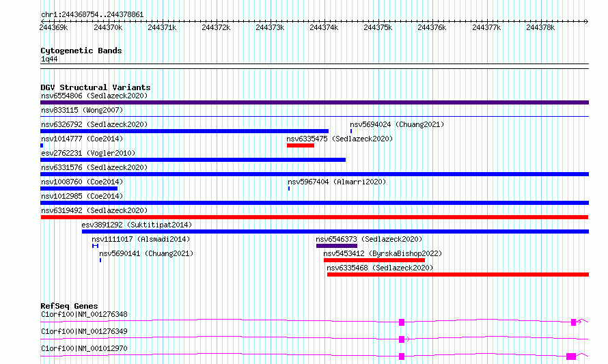Select the red nsv6319492 variant bar

pyautogui.click(x=314, y=217)
